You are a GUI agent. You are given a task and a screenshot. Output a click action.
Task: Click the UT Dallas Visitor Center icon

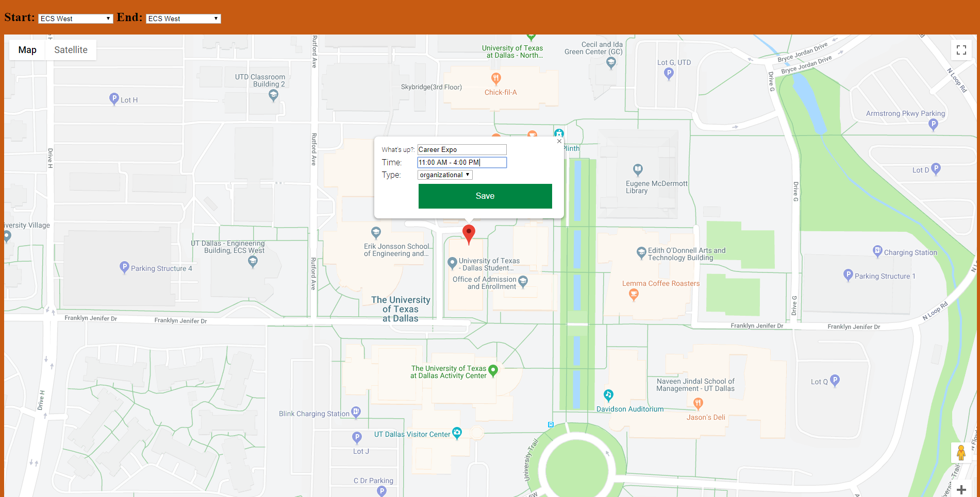coord(457,433)
